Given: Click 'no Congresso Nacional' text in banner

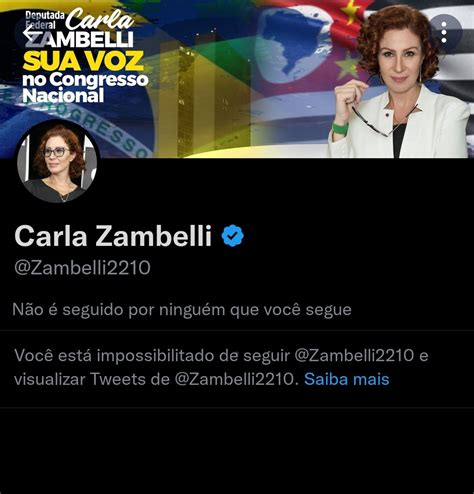Looking at the screenshot, I should click(85, 88).
